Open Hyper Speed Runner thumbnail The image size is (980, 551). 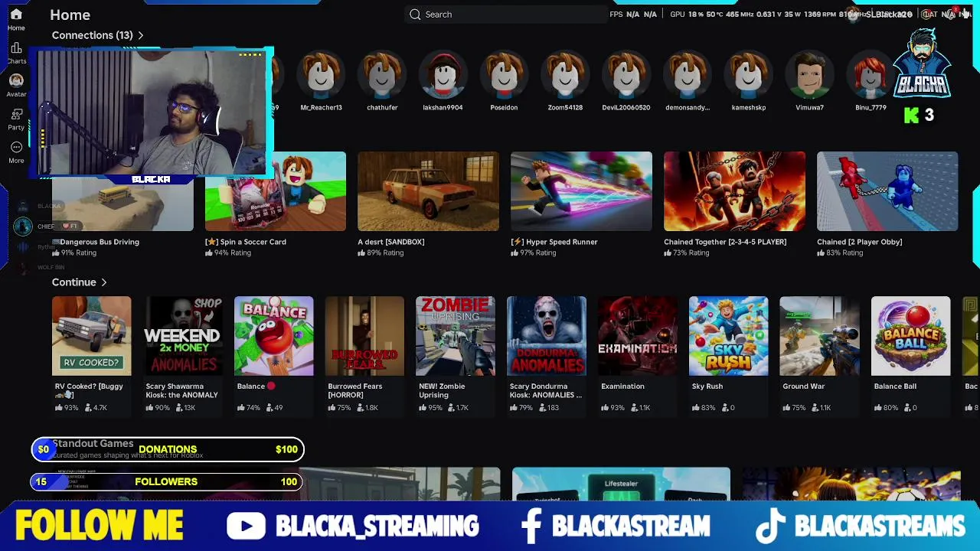click(581, 191)
